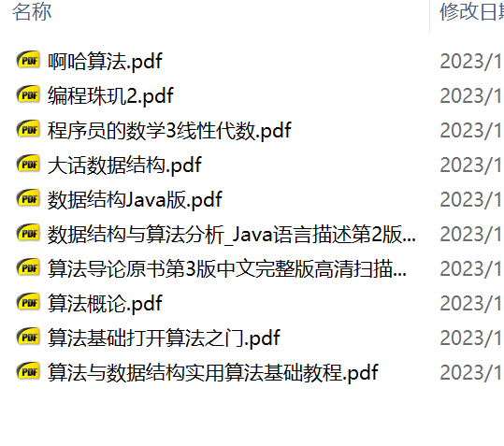Select the file named 大话数据结构.pdf
This screenshot has height=446, width=504.
124,165
